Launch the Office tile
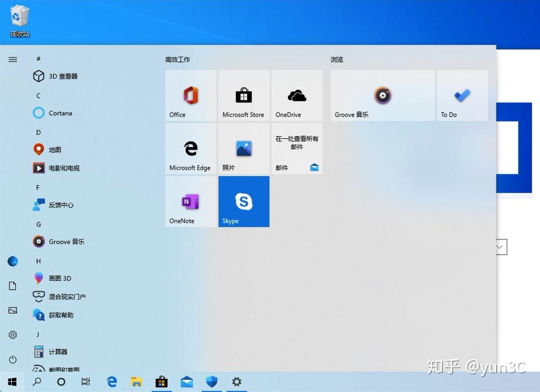Image resolution: width=540 pixels, height=392 pixels. click(190, 95)
